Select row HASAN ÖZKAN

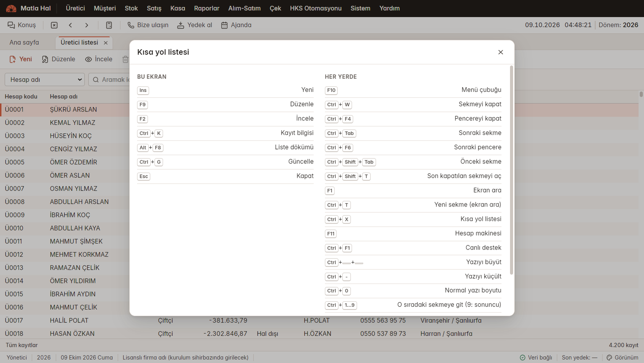[319, 334]
